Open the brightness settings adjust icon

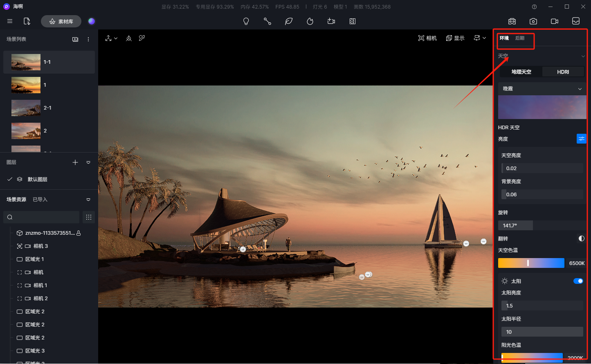point(581,139)
